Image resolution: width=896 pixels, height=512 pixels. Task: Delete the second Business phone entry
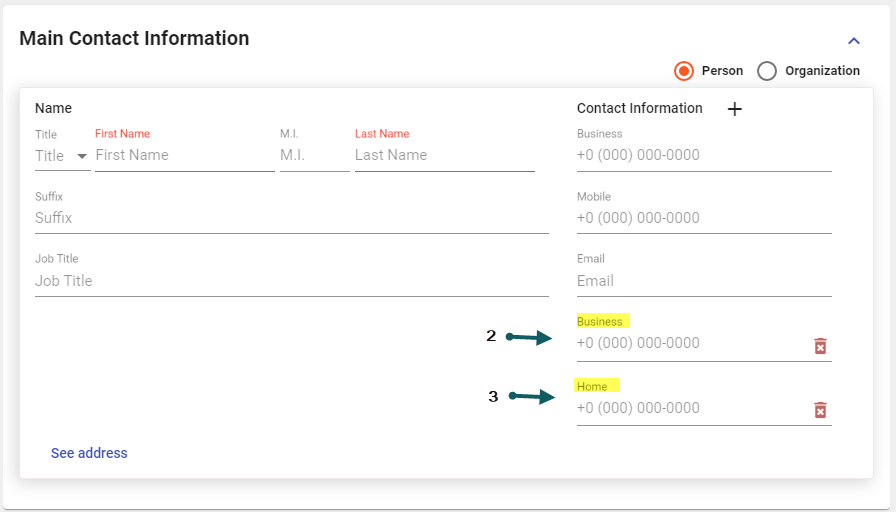click(x=820, y=346)
